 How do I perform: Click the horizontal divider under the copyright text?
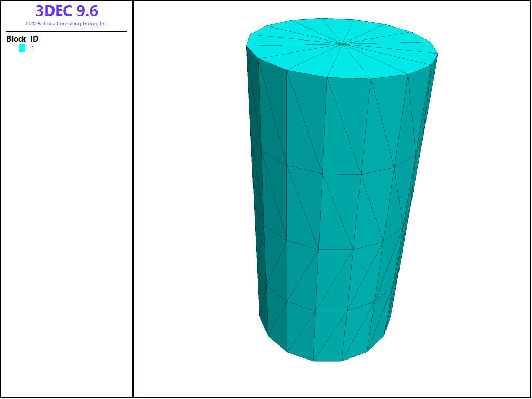[x=66, y=31]
